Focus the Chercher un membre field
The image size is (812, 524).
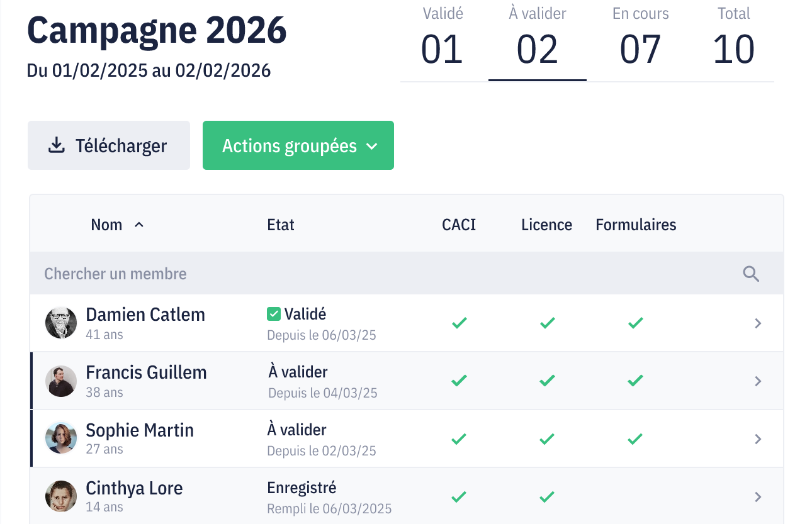coord(378,274)
